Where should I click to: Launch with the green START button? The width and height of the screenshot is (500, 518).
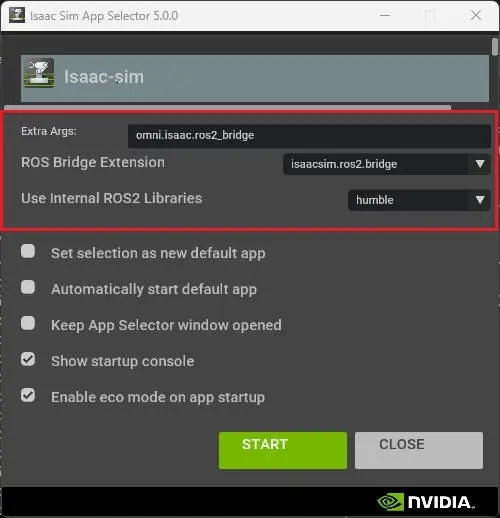[283, 450]
